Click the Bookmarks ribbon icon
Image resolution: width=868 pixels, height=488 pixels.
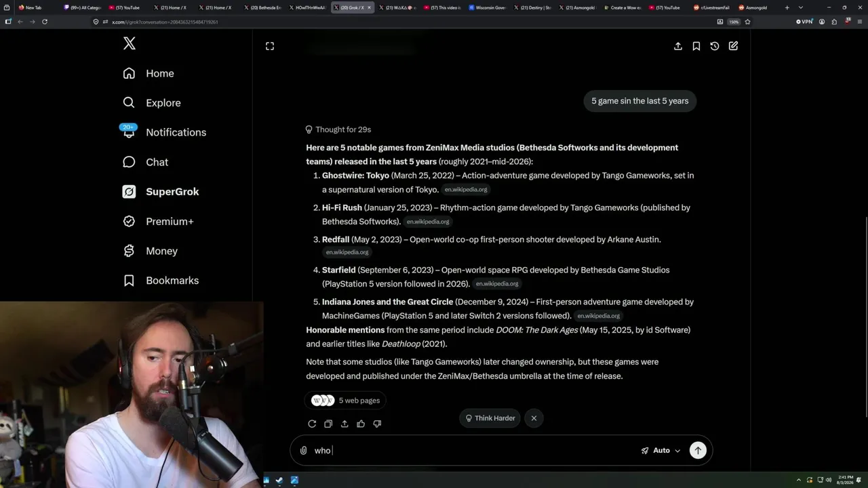[129, 281]
